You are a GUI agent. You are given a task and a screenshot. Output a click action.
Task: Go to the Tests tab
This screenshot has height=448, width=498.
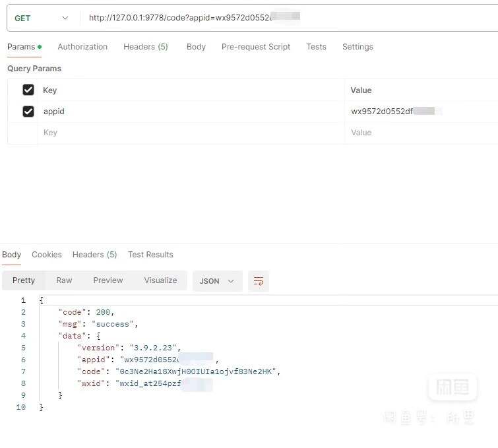[x=316, y=47]
